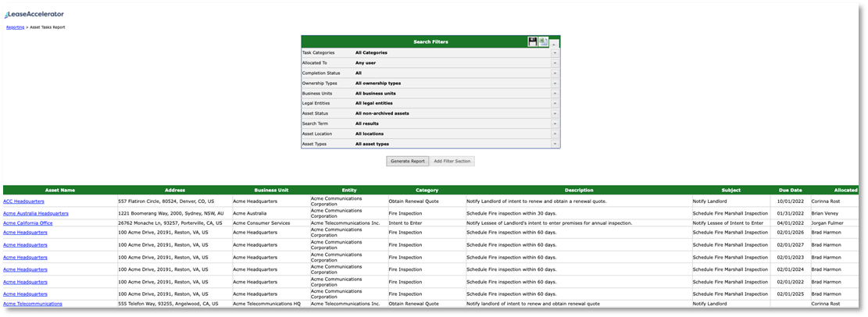Image resolution: width=868 pixels, height=317 pixels.
Task: Collapse the Search Filters panel with up arrow
Action: [555, 43]
